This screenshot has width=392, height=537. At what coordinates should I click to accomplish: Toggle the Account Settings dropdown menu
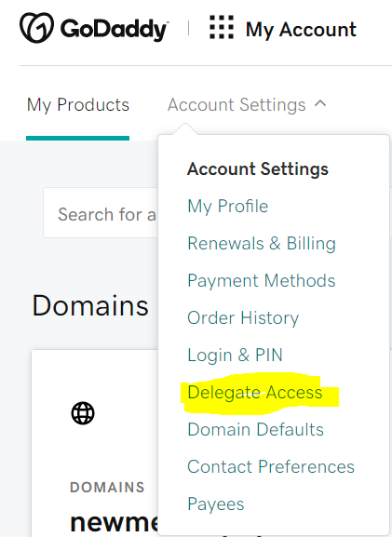pyautogui.click(x=247, y=105)
